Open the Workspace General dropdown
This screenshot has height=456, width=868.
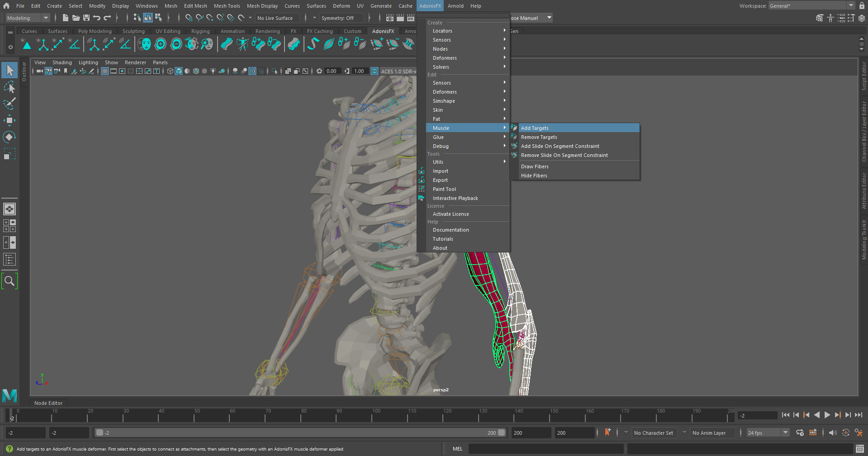(811, 5)
